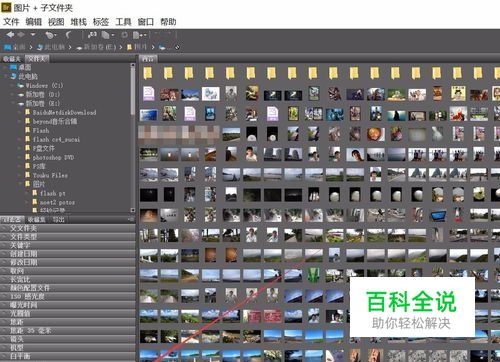Screen dimensions: 500x362
Task: Open the 堆栈 menu
Action: tap(79, 22)
